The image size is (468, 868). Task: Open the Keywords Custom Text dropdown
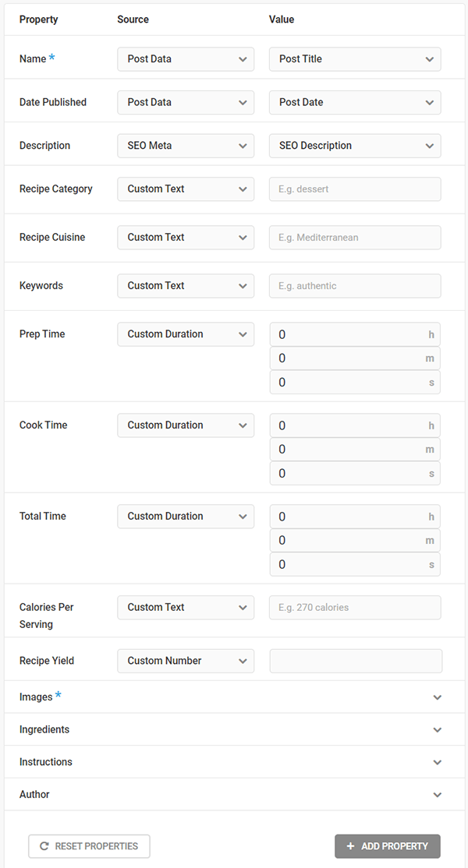[x=185, y=285]
